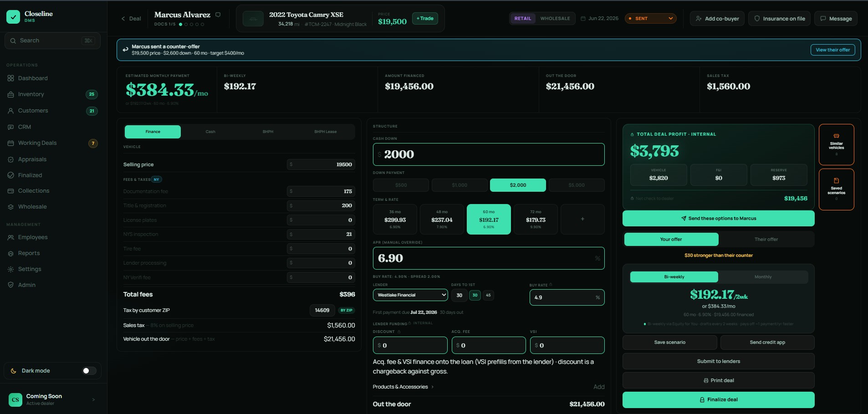
Task: Open the SENT status dropdown
Action: pyautogui.click(x=650, y=19)
